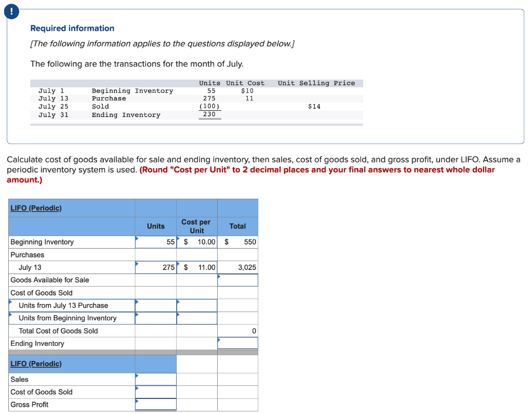
Task: Click the Total Cost of Goods Sold label
Action: [58, 331]
